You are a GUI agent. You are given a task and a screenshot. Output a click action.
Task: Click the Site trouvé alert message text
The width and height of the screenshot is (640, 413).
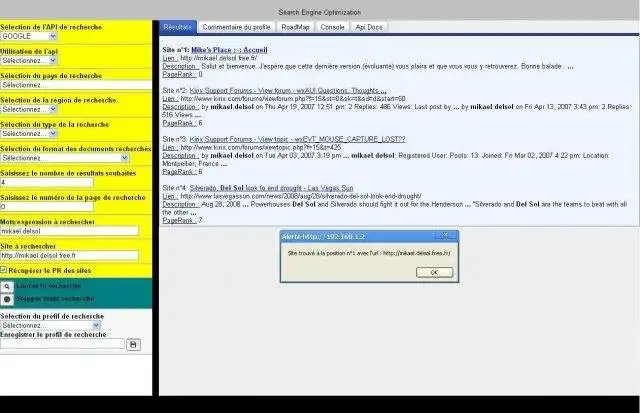(369, 253)
